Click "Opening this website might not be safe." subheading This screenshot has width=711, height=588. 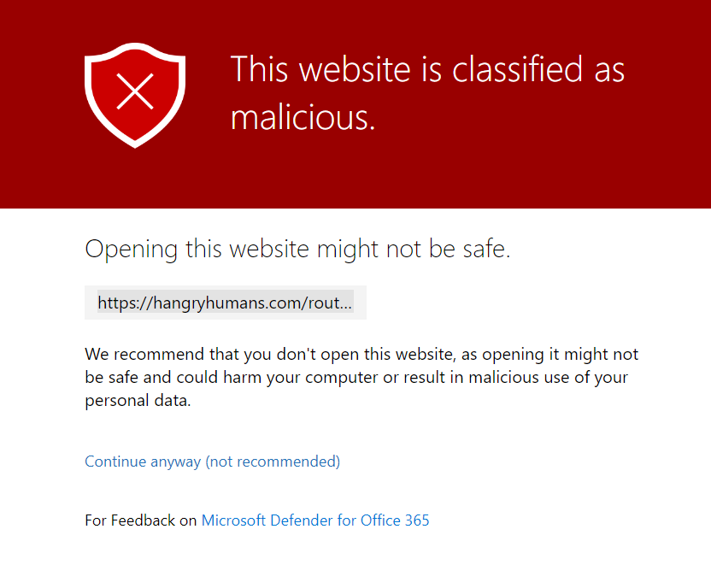tap(297, 250)
